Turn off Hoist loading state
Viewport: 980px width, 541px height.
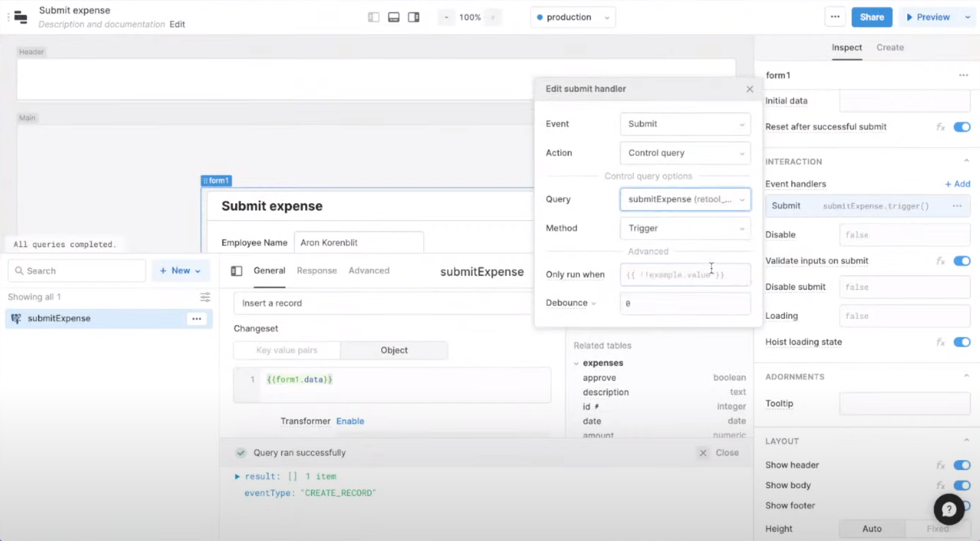coord(961,342)
